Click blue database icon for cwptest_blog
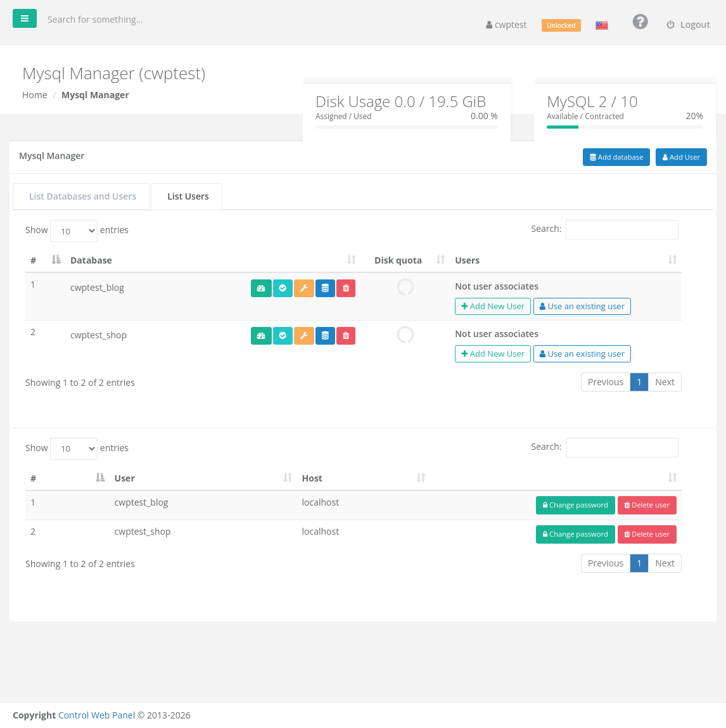This screenshot has width=726, height=728. [x=325, y=288]
